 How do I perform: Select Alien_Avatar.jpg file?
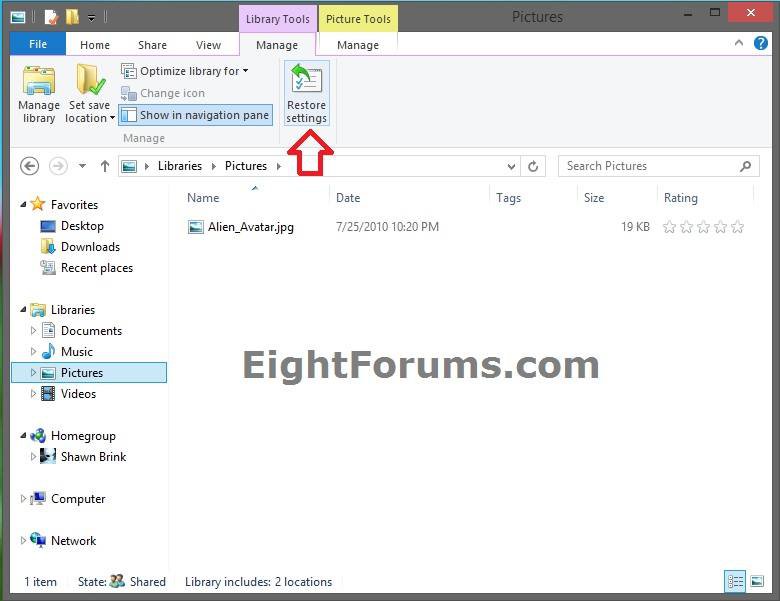click(250, 227)
